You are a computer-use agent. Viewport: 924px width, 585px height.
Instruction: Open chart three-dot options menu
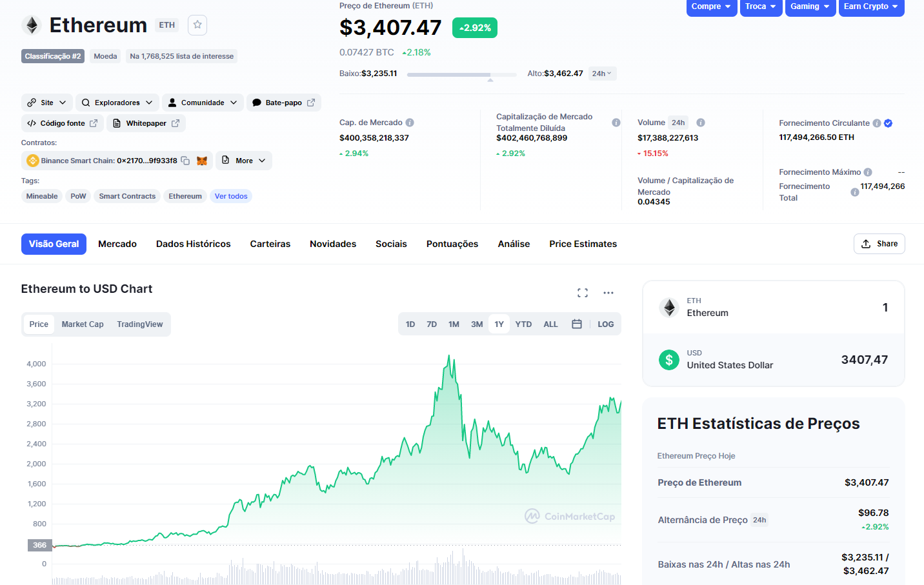point(608,293)
